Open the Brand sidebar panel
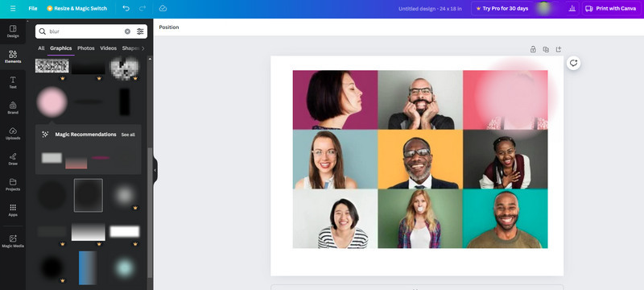 [13, 108]
